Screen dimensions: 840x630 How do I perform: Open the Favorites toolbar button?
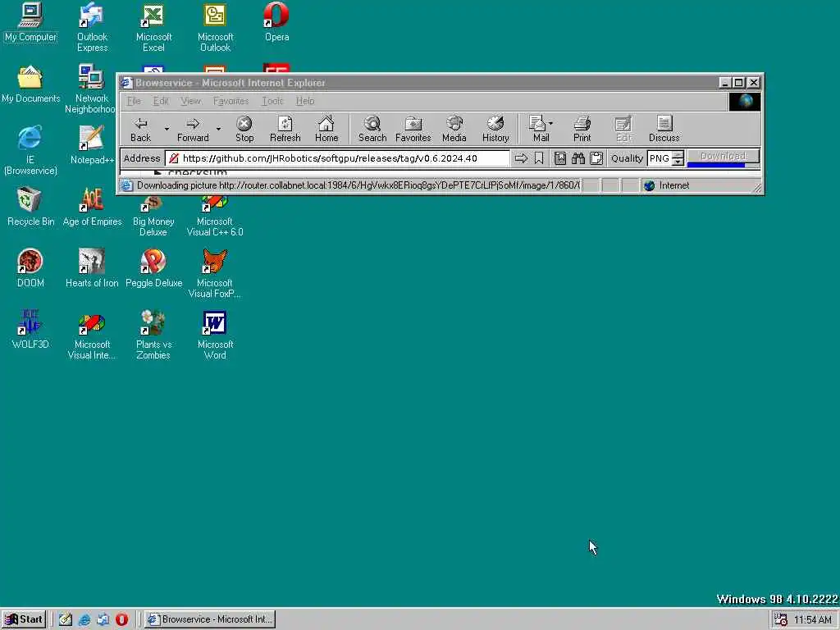pyautogui.click(x=413, y=130)
